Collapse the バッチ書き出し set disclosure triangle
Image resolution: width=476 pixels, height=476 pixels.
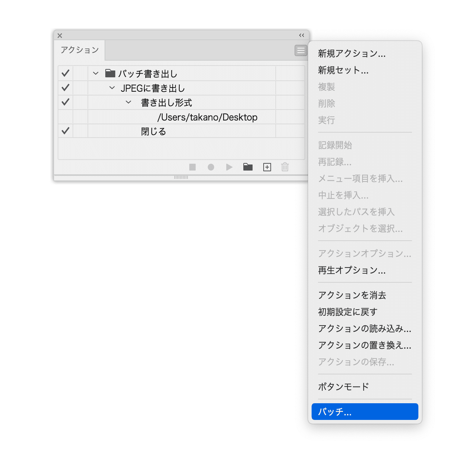click(96, 73)
